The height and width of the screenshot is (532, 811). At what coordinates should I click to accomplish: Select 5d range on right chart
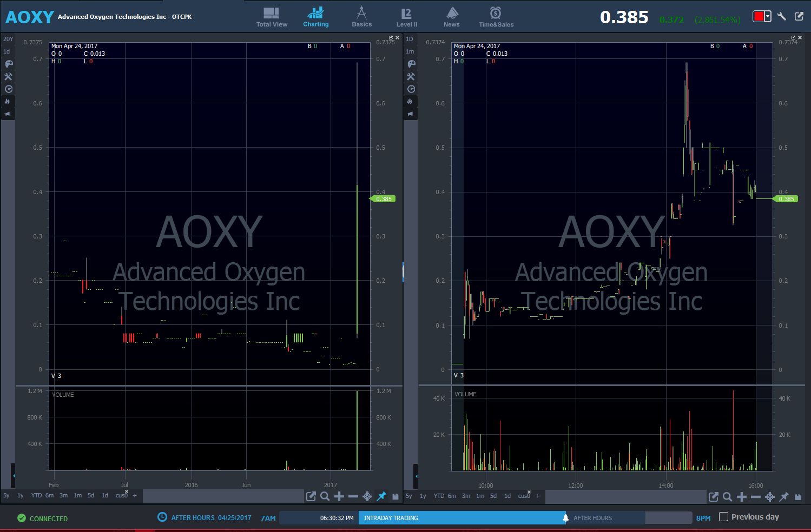(493, 496)
